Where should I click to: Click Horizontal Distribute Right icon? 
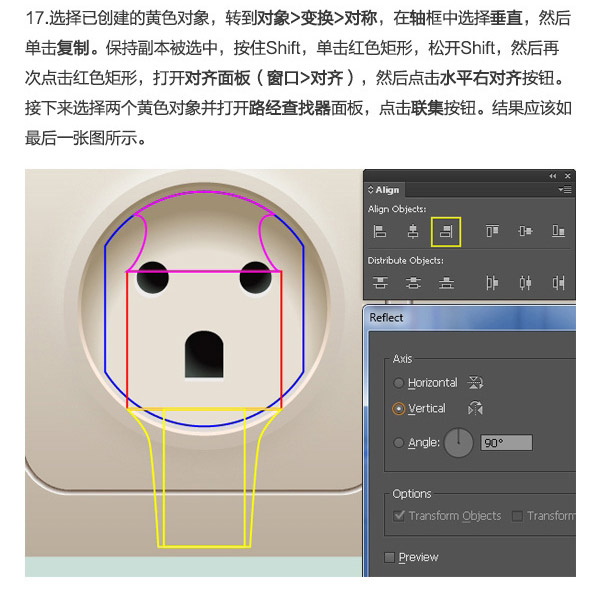558,283
